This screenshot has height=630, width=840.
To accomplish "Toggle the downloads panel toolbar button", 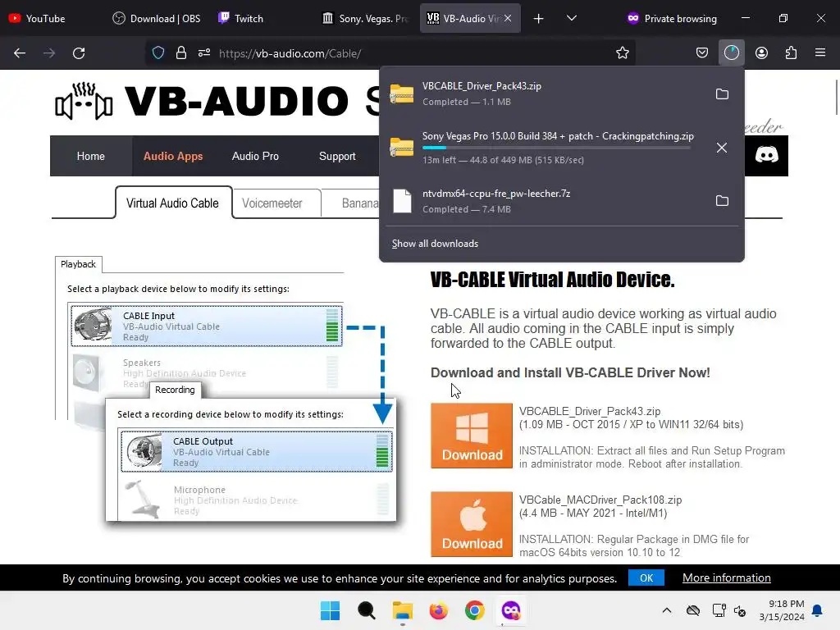I will 731,53.
